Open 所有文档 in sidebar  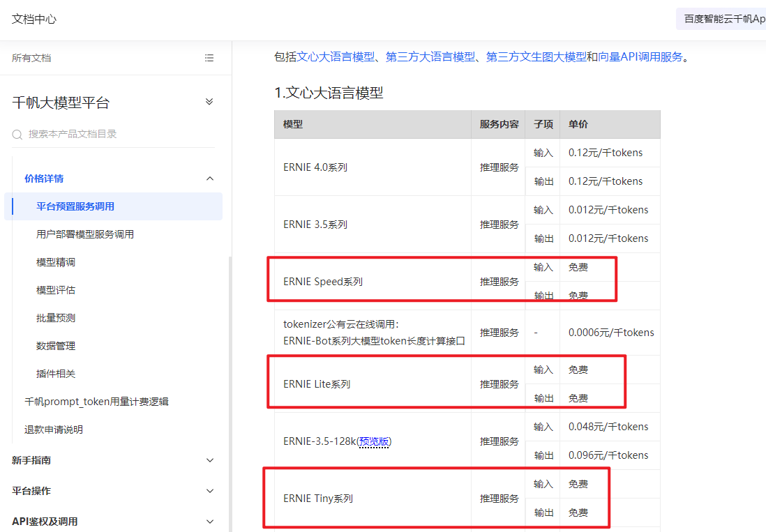tap(31, 58)
